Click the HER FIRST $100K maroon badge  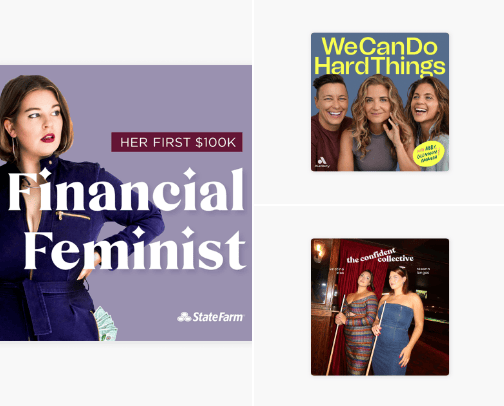tap(177, 142)
